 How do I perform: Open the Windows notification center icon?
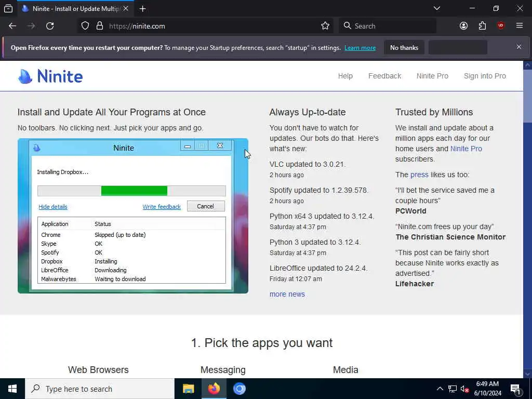[x=516, y=389]
